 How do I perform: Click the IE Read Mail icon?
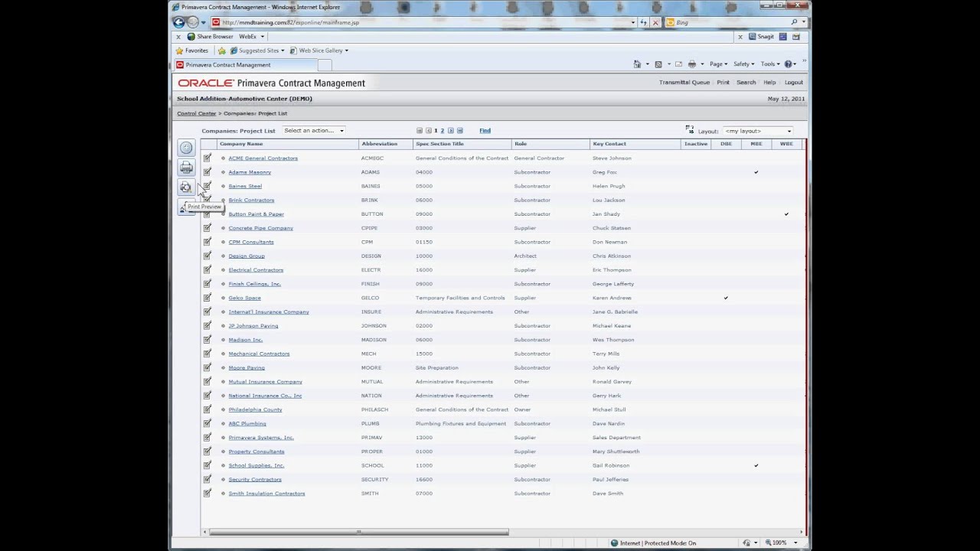pos(678,64)
